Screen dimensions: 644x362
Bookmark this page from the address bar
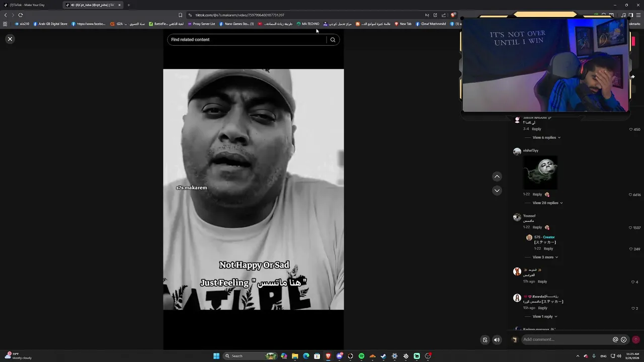point(180,15)
